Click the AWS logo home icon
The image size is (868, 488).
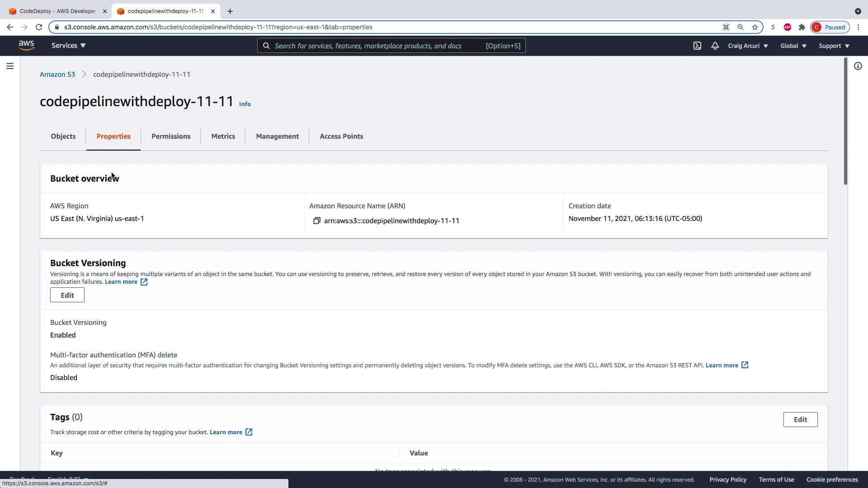click(26, 46)
